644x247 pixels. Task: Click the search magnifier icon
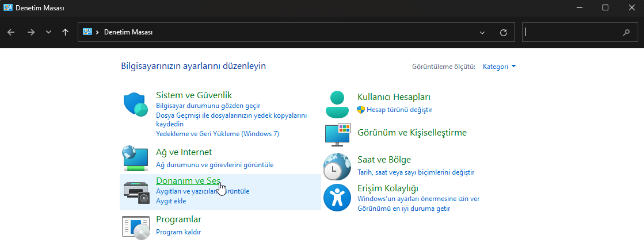click(x=626, y=32)
